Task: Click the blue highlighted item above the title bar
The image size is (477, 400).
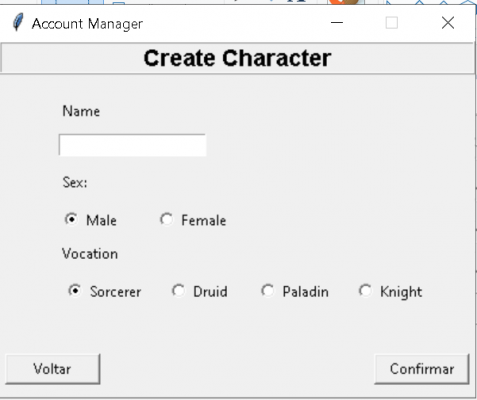Action: coord(72,2)
